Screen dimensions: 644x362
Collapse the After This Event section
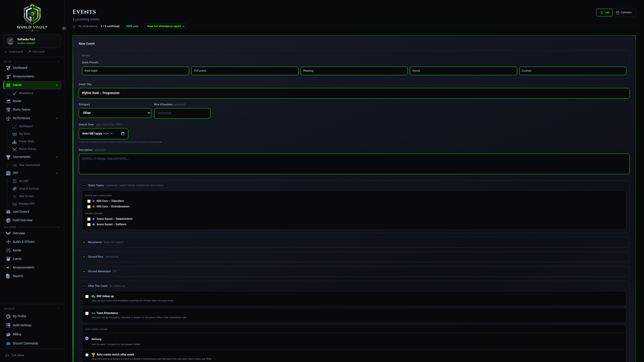84,286
